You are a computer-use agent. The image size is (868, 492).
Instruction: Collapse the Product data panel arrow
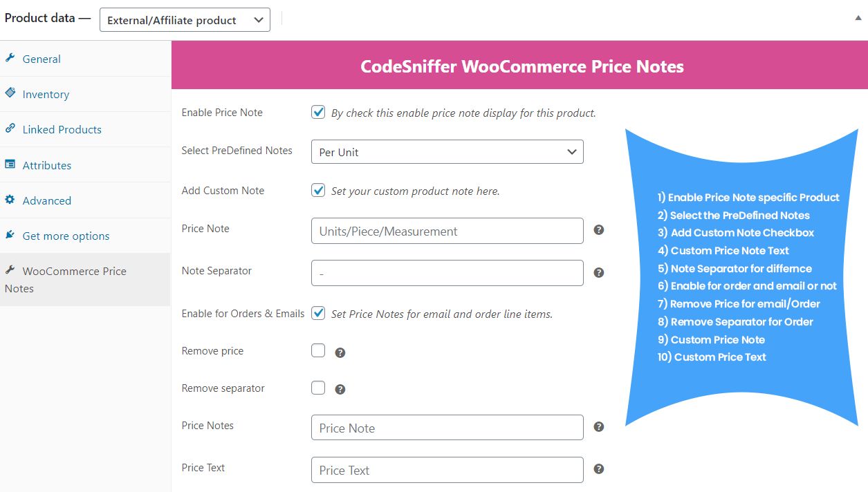tap(858, 19)
